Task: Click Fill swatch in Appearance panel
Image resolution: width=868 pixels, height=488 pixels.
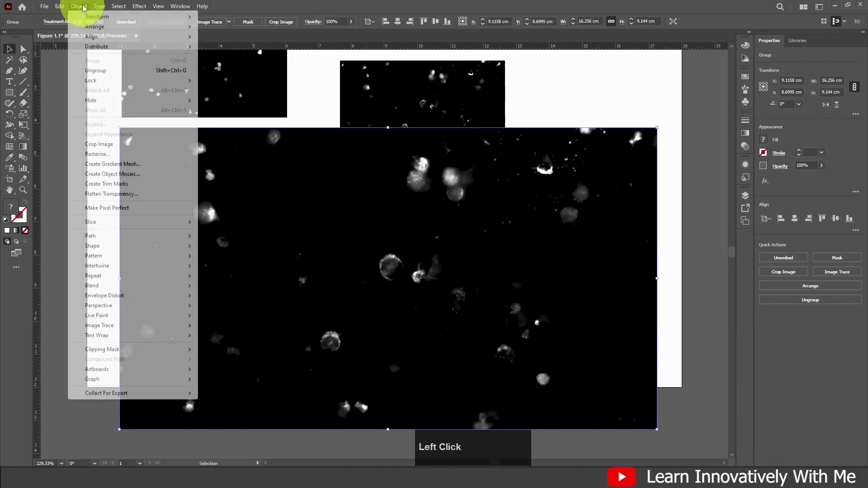Action: [x=763, y=140]
